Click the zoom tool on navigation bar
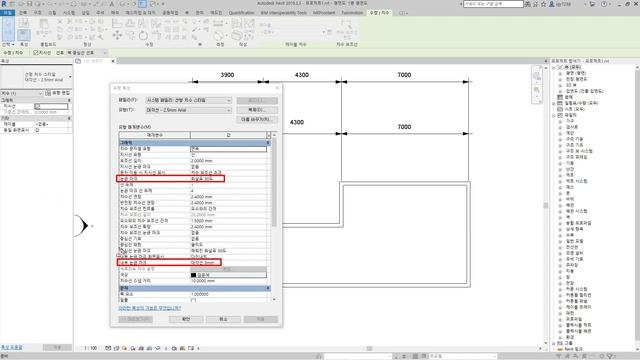The width and height of the screenshot is (640, 360). (x=537, y=90)
